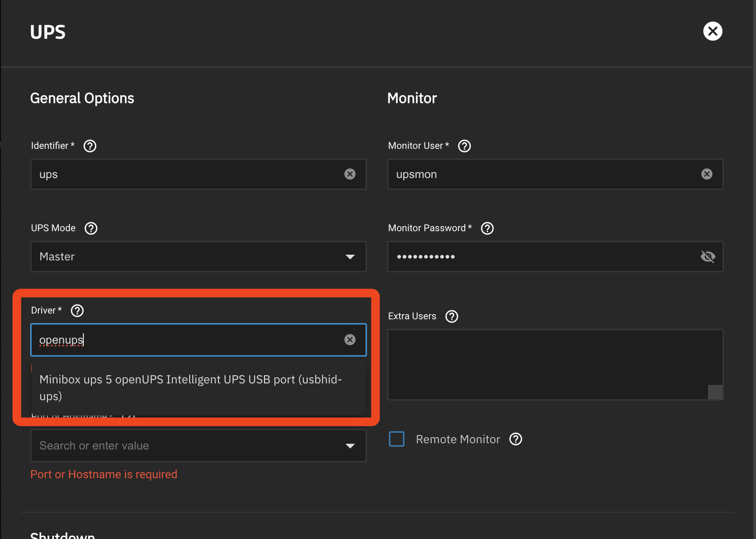
Task: Clear the Monitor User field
Action: pos(707,174)
